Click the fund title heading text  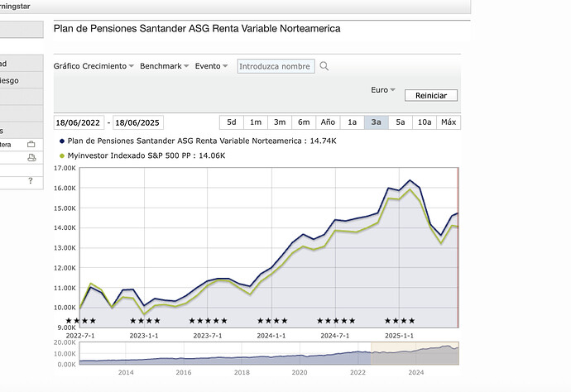pyautogui.click(x=197, y=29)
